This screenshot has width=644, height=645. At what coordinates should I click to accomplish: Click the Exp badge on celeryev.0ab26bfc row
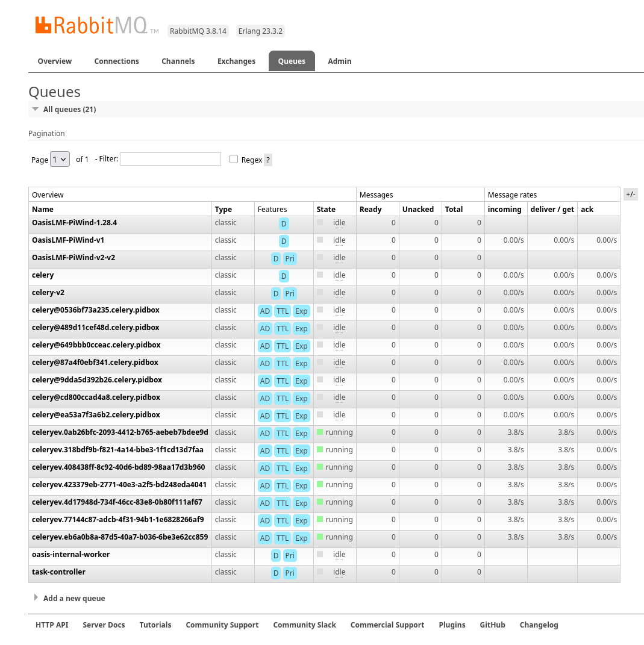[x=301, y=433]
